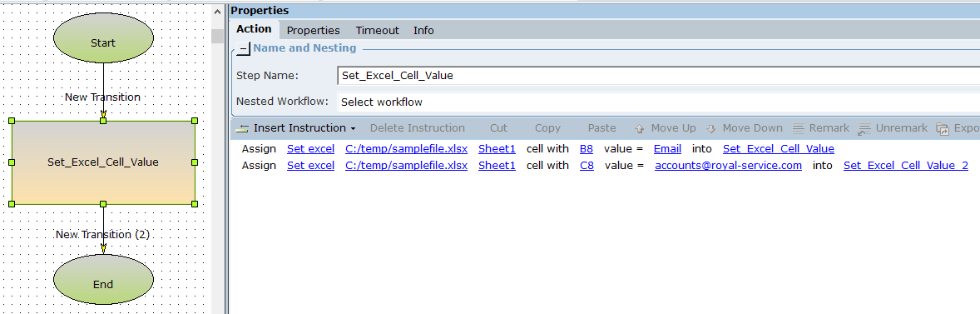Screen dimensions: 980x314
Task: Click the Move Up arrow icon
Action: pyautogui.click(x=640, y=128)
